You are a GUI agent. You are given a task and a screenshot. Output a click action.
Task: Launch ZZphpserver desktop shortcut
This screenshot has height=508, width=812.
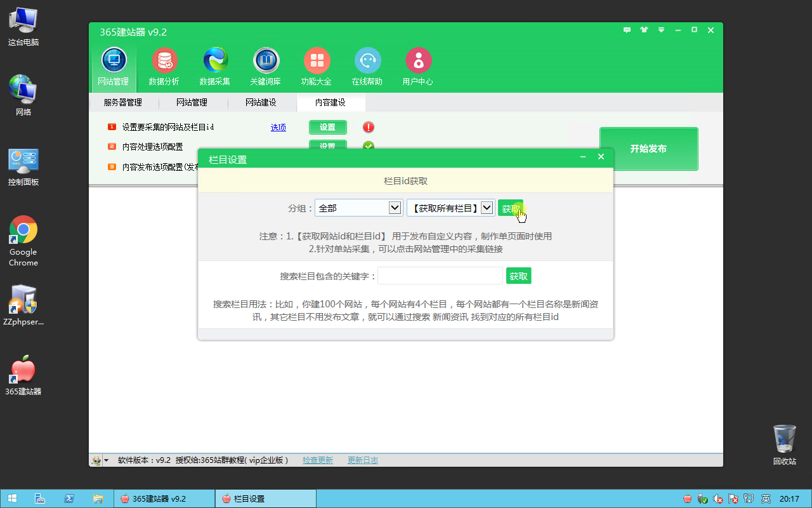click(x=23, y=305)
